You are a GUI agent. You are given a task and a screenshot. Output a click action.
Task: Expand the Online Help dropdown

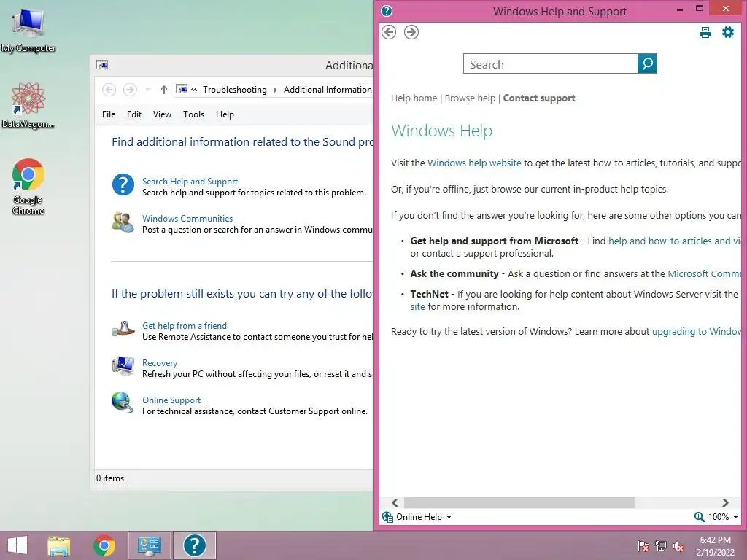[449, 517]
